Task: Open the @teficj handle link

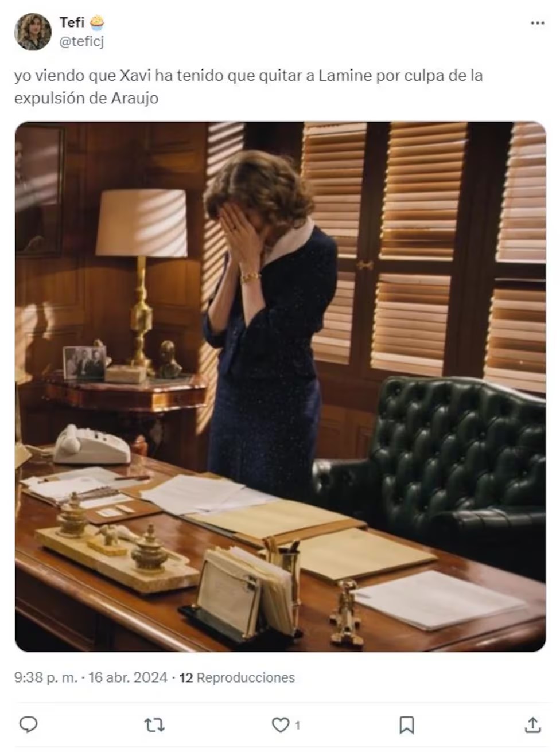Action: click(x=81, y=41)
